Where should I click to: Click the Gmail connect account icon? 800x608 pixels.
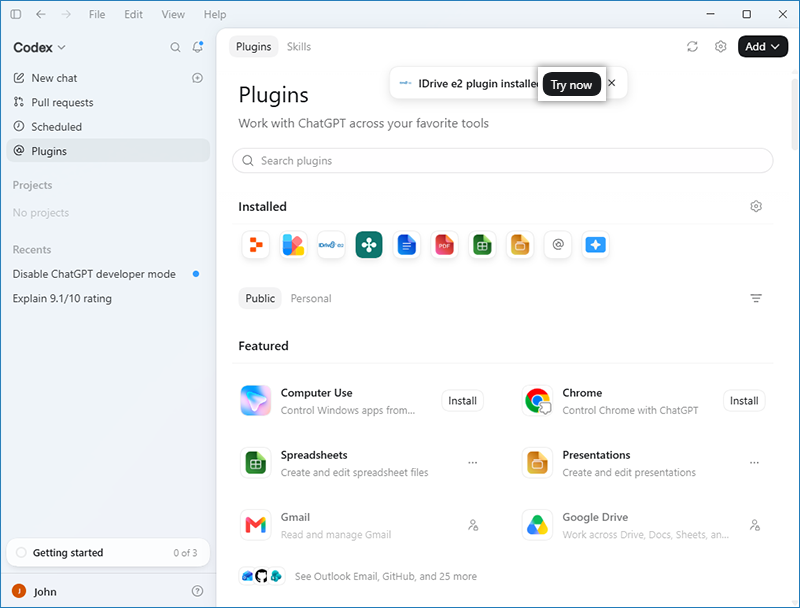tap(473, 525)
